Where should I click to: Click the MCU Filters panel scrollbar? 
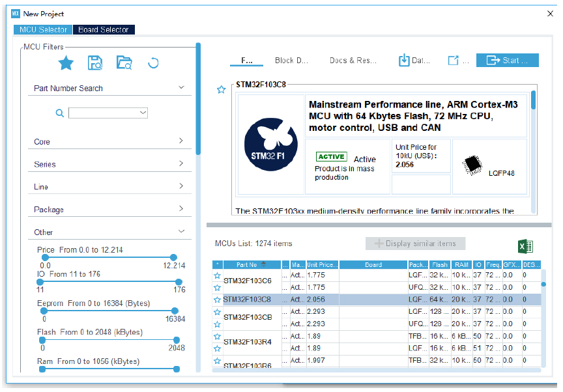click(198, 99)
